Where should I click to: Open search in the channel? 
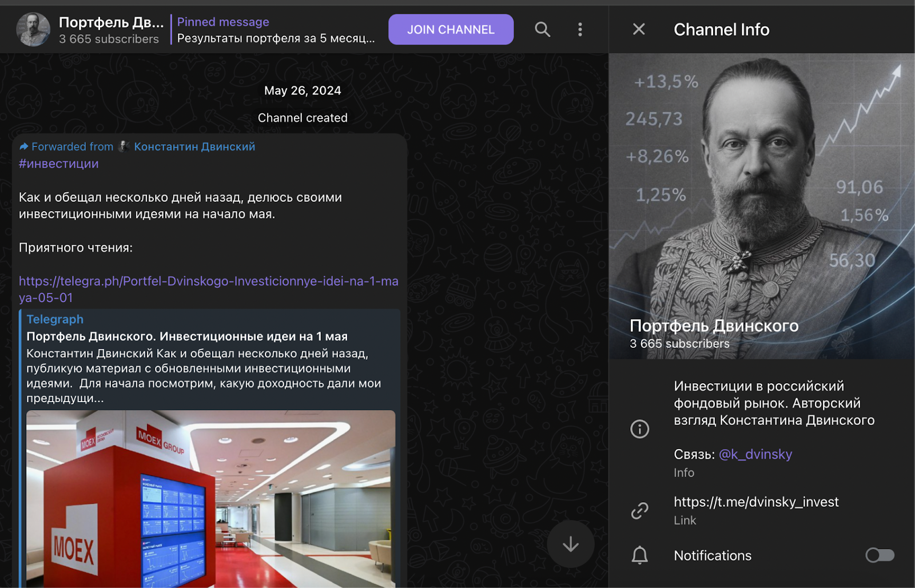tap(542, 30)
